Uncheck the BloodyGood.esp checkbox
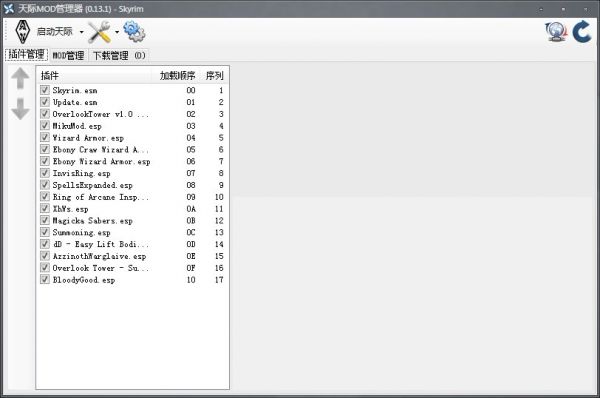Image resolution: width=600 pixels, height=398 pixels. click(45, 280)
